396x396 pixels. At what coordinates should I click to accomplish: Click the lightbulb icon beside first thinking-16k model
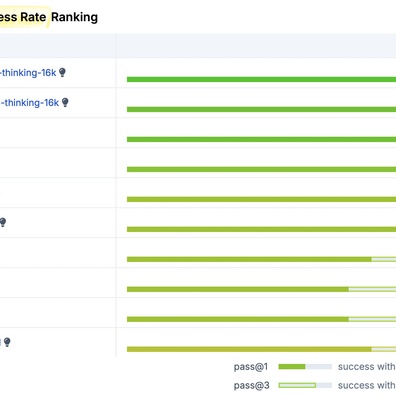[62, 72]
